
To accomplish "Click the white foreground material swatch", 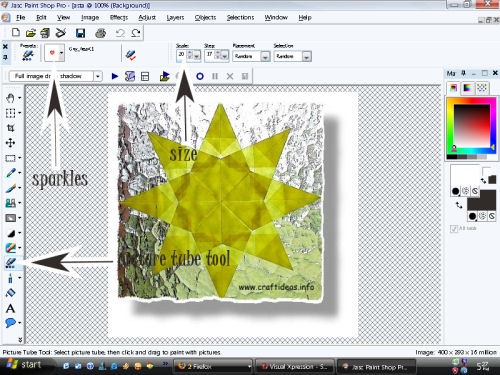I will tap(465, 175).
